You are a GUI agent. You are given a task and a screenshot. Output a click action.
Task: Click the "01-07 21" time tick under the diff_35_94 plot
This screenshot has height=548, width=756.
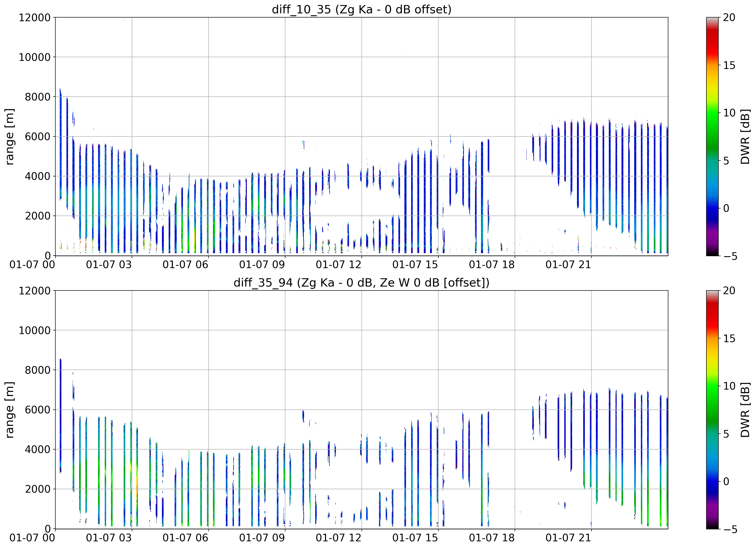pyautogui.click(x=568, y=538)
